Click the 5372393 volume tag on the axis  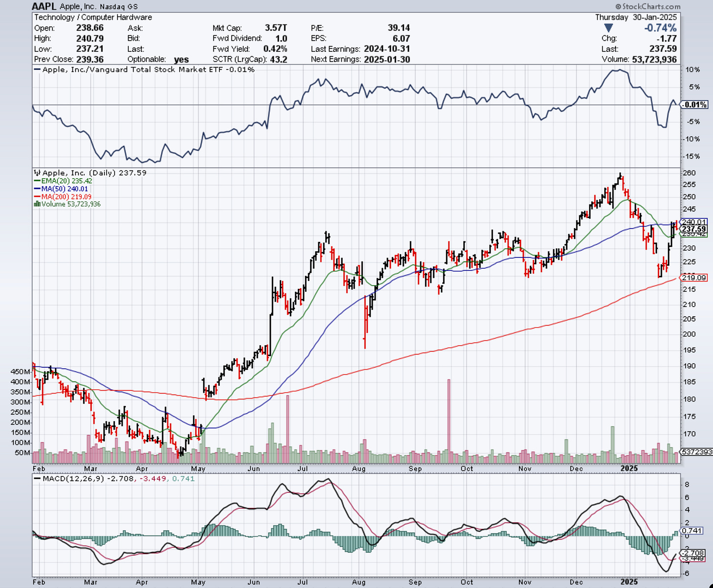click(x=696, y=452)
